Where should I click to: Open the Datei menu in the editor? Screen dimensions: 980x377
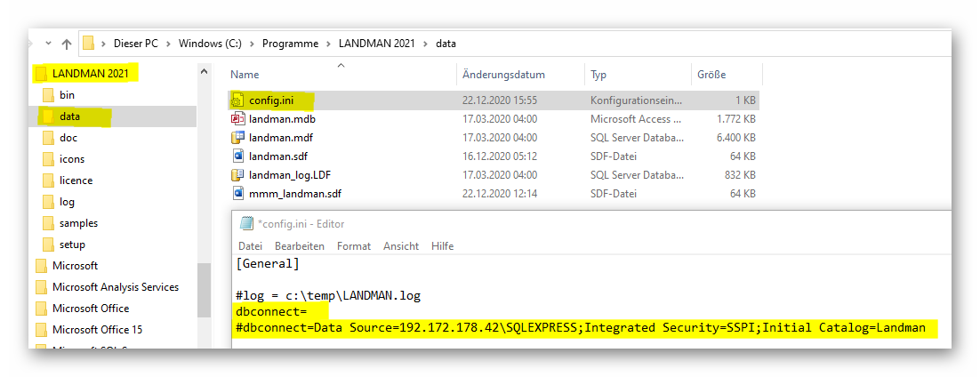[x=250, y=245]
